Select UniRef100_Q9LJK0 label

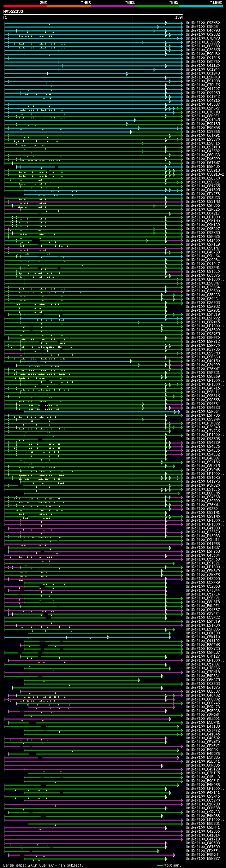click(x=203, y=178)
